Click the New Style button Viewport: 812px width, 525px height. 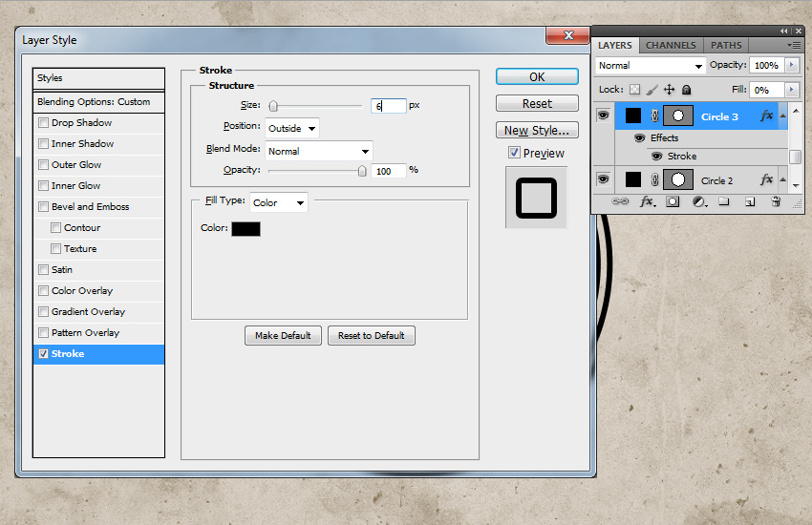pos(537,130)
